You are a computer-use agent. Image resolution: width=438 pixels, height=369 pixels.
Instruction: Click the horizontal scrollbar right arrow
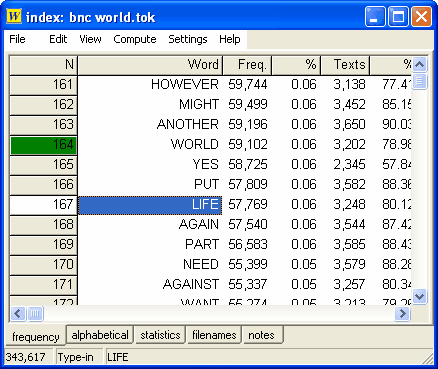point(402,314)
